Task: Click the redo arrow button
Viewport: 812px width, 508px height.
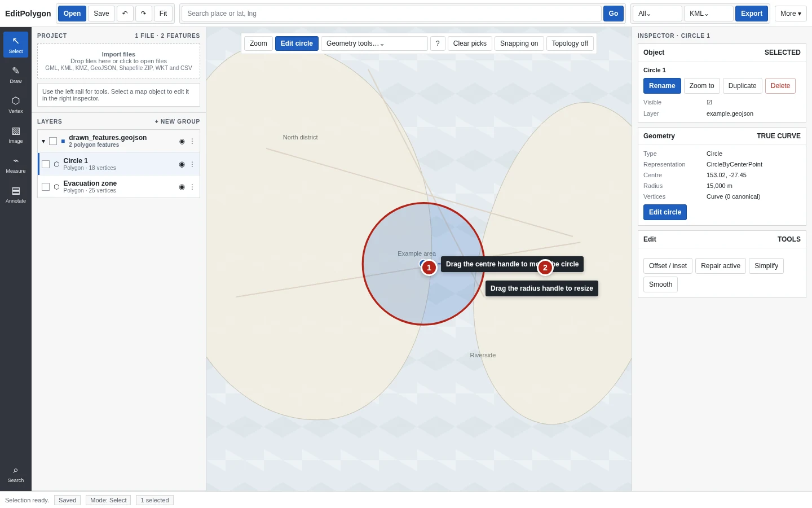Action: point(144,14)
